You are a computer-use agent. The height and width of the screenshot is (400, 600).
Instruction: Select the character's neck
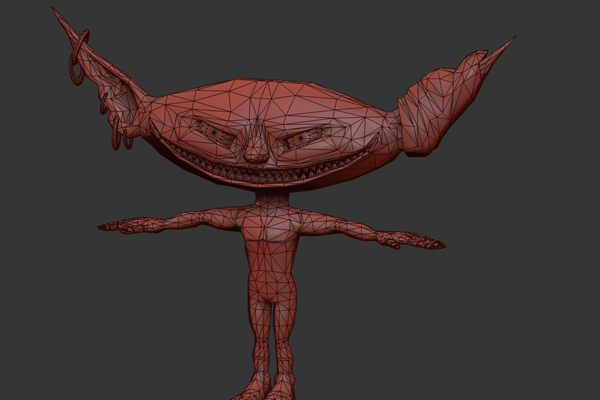(268, 204)
